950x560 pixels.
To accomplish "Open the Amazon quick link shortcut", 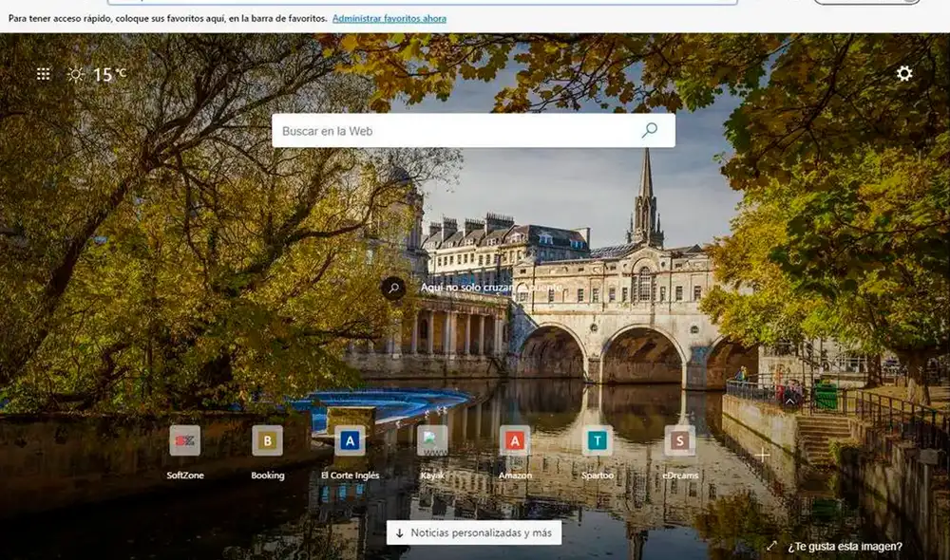I will 515,440.
